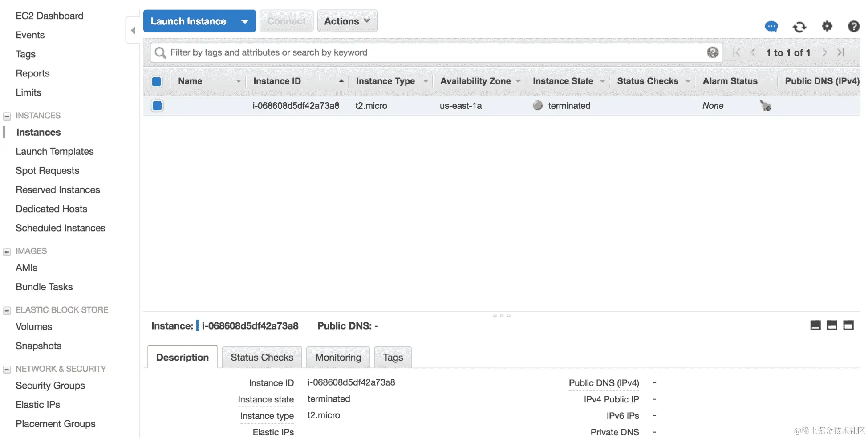Open the Actions dropdown menu

347,21
